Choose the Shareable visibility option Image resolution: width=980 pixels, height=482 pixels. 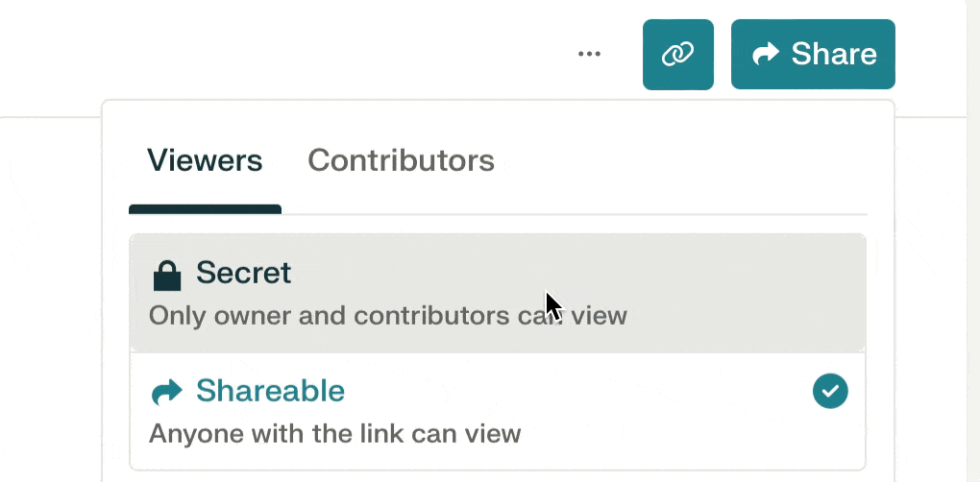pyautogui.click(x=498, y=411)
